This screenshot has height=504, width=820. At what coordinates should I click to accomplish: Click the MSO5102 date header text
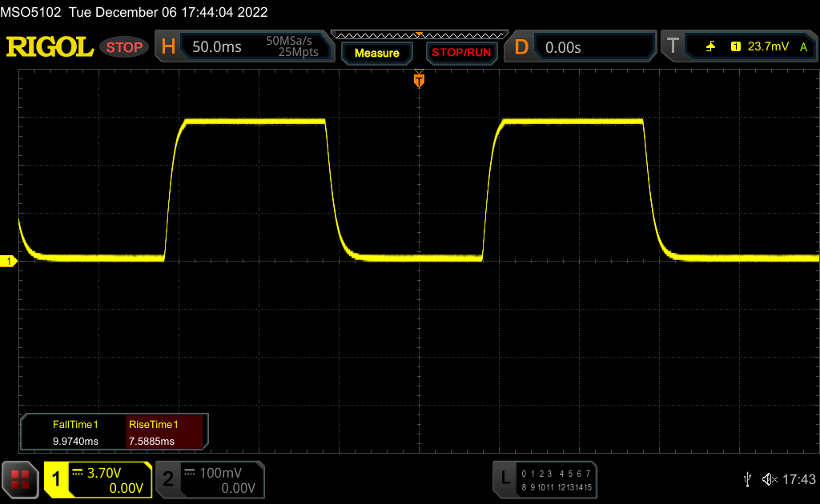[x=134, y=12]
